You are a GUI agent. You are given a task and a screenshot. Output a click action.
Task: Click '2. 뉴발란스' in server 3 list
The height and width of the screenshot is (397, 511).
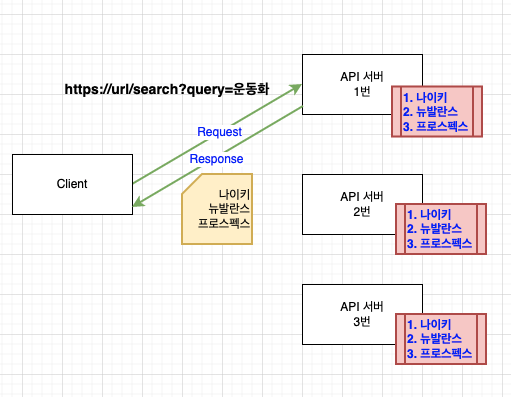click(434, 339)
